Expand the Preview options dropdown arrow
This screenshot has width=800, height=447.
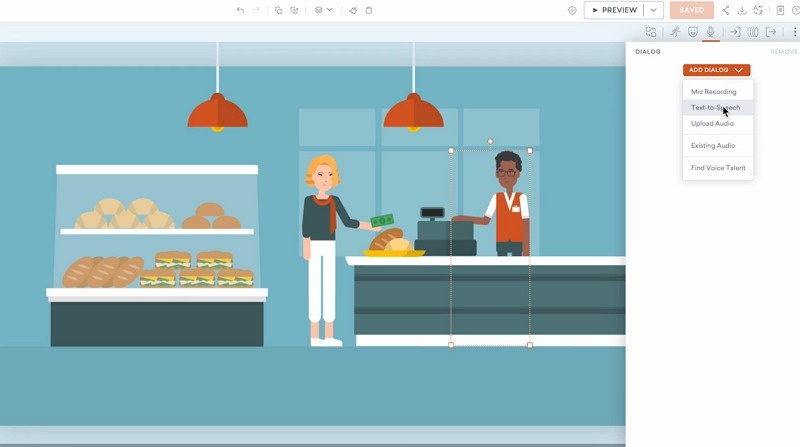[x=653, y=10]
